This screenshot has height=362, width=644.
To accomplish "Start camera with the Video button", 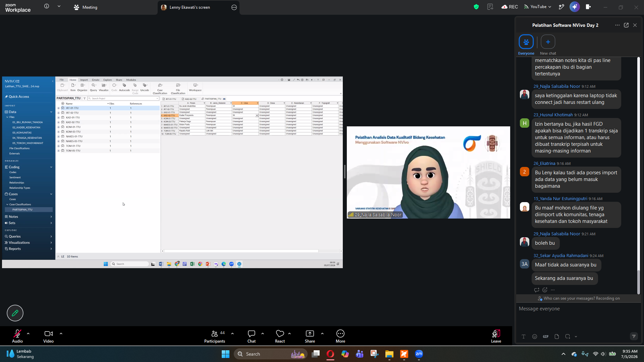I will 48,336.
